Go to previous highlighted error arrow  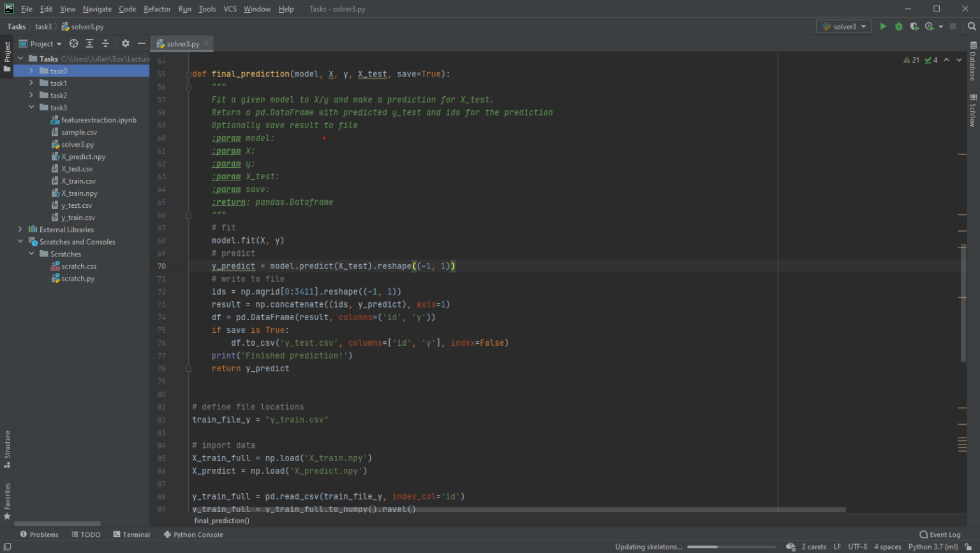[x=947, y=60]
